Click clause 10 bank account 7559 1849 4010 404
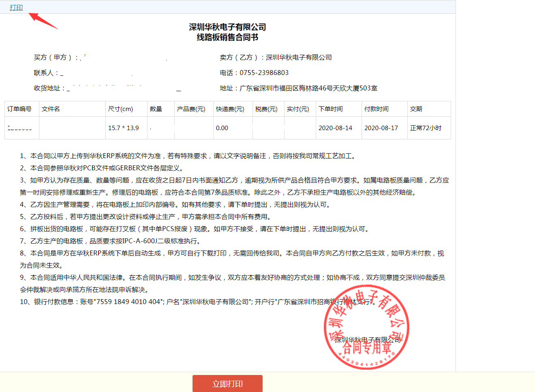Image resolution: width=535 pixels, height=392 pixels. [128, 302]
